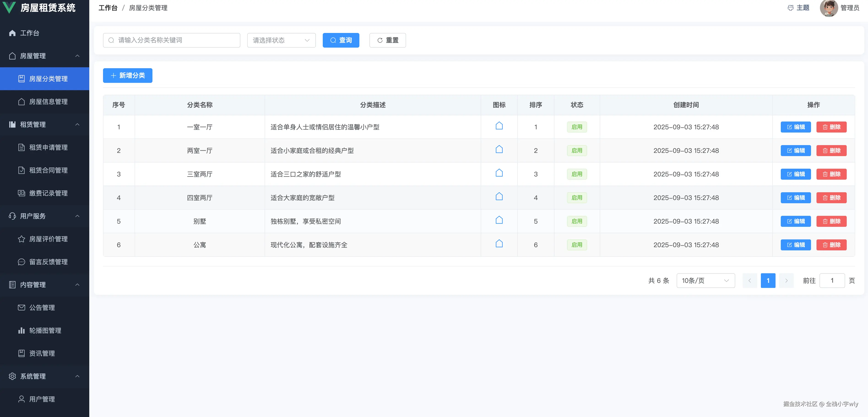868x417 pixels.
Task: Click the 新增分类 add category button
Action: pyautogui.click(x=127, y=76)
